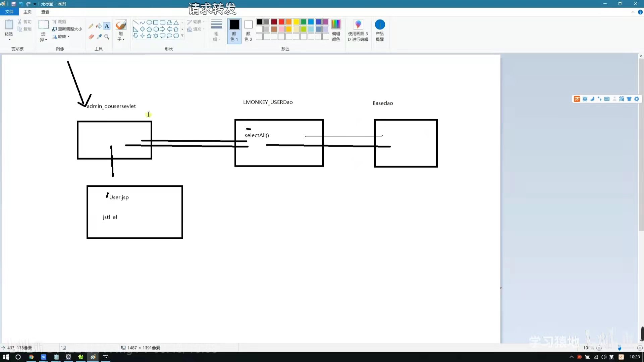Open Edit with Paint 3D
644x362 pixels.
pos(358,30)
